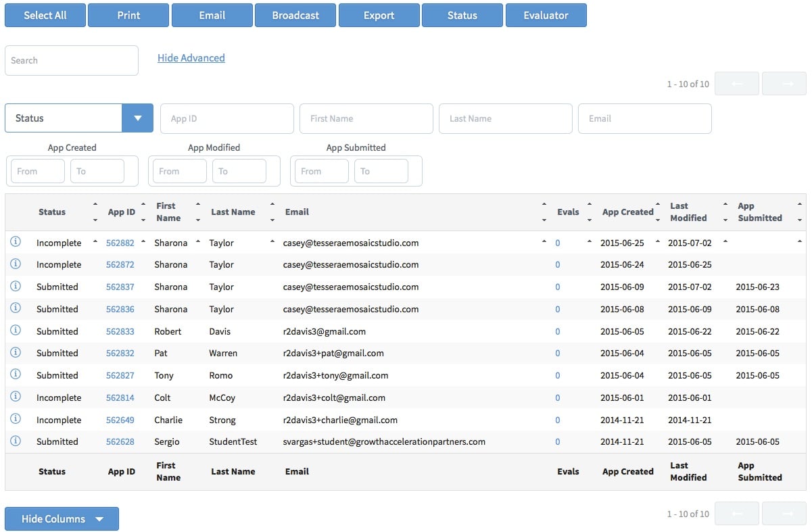Viewport: 812px width, 532px height.
Task: Open the Broadcast action
Action: 295,15
